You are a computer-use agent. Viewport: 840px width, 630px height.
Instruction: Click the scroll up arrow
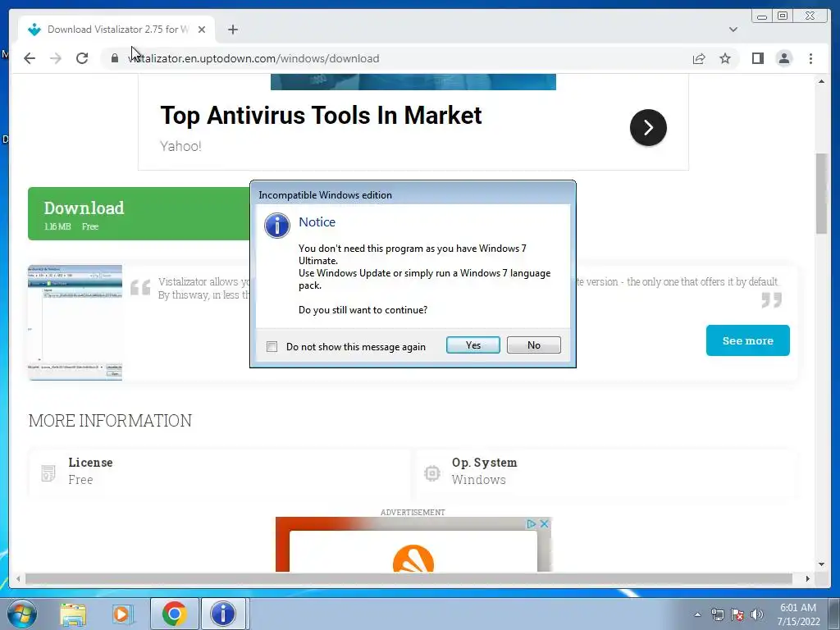[821, 81]
